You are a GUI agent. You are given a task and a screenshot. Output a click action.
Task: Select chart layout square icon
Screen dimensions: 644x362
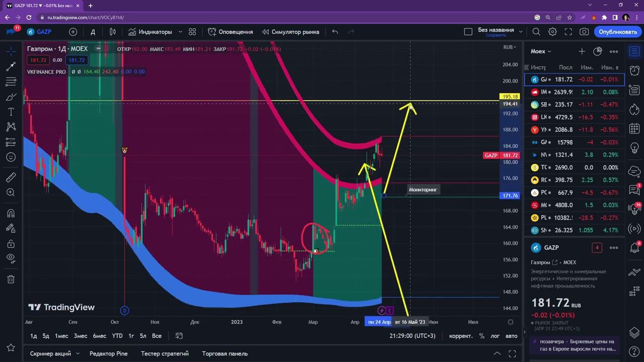468,32
